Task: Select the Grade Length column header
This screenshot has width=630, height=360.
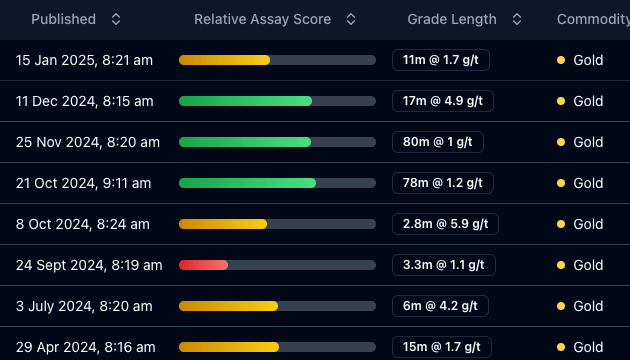Action: [452, 19]
